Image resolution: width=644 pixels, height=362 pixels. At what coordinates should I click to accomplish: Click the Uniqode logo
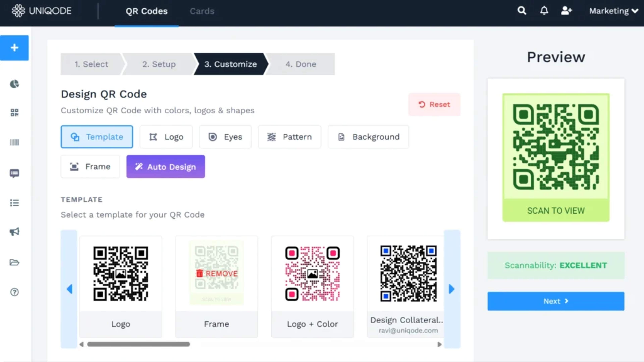click(41, 11)
